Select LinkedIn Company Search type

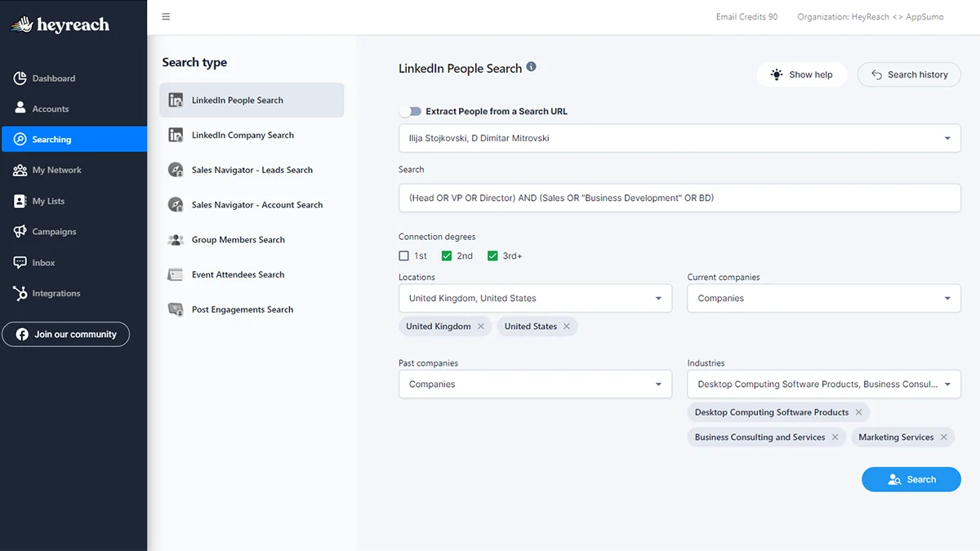pyautogui.click(x=252, y=136)
